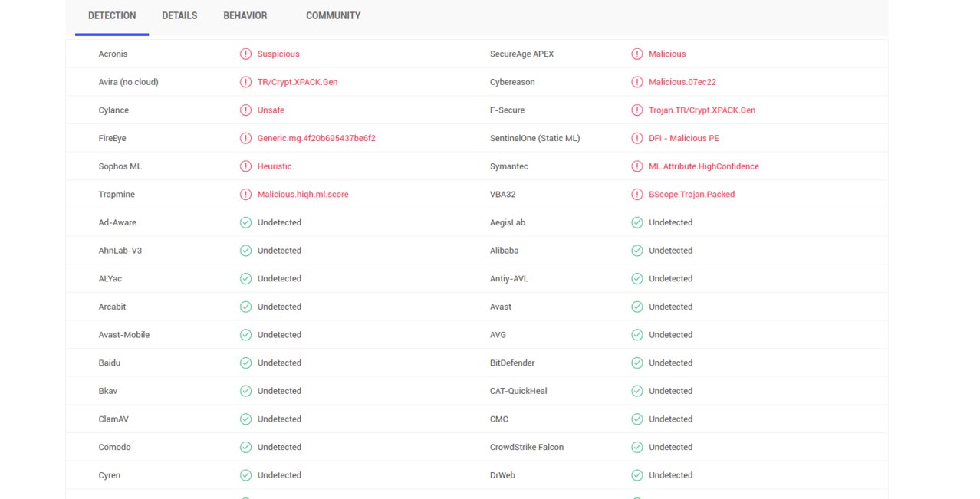
Task: Click the green check icon for AegisLab
Action: point(636,222)
